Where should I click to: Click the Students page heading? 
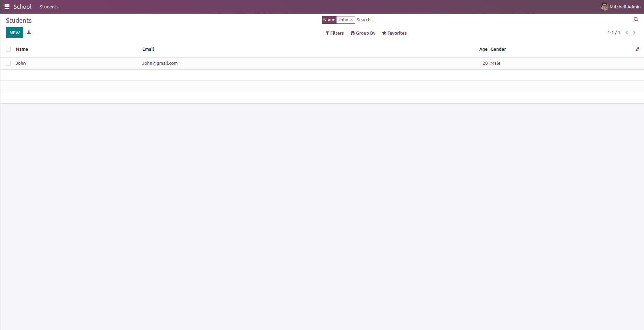[19, 21]
